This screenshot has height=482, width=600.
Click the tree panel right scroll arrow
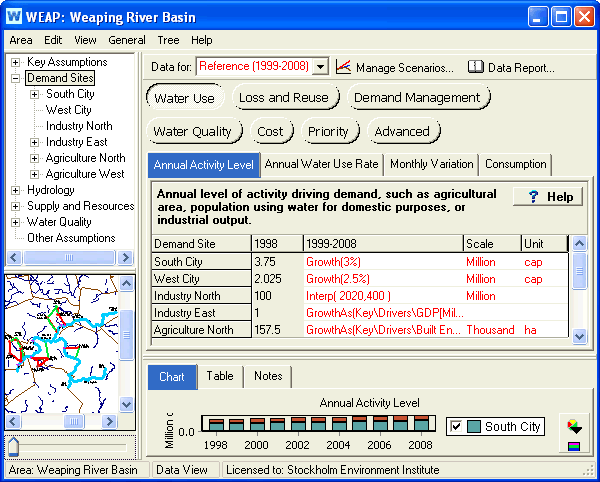pyautogui.click(x=125, y=257)
